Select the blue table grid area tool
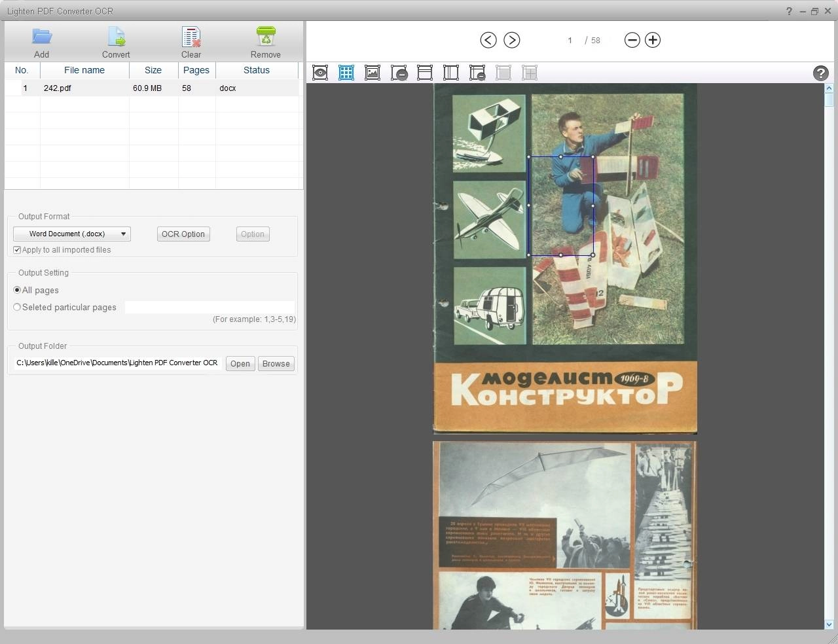 [346, 73]
